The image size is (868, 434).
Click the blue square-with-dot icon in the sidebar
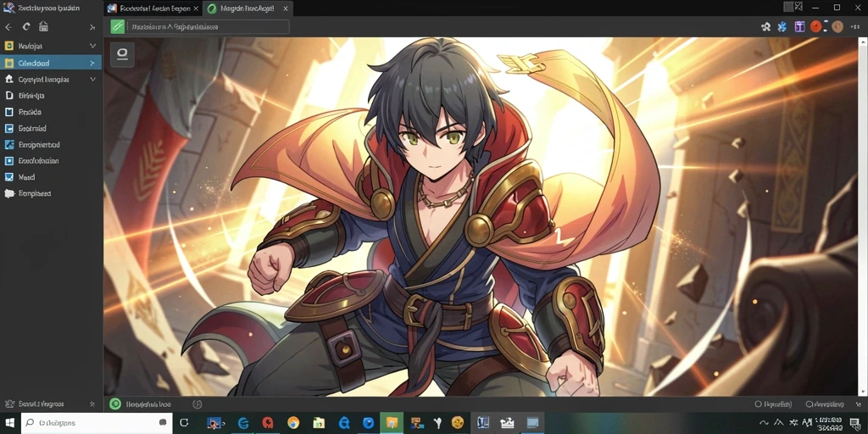(x=8, y=161)
